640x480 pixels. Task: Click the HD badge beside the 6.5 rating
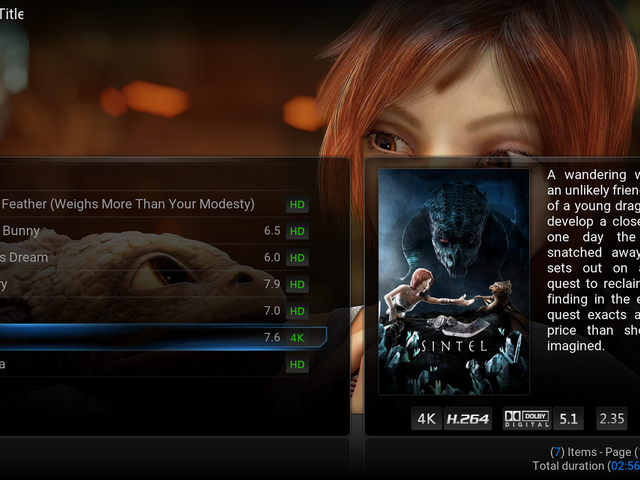pyautogui.click(x=297, y=231)
